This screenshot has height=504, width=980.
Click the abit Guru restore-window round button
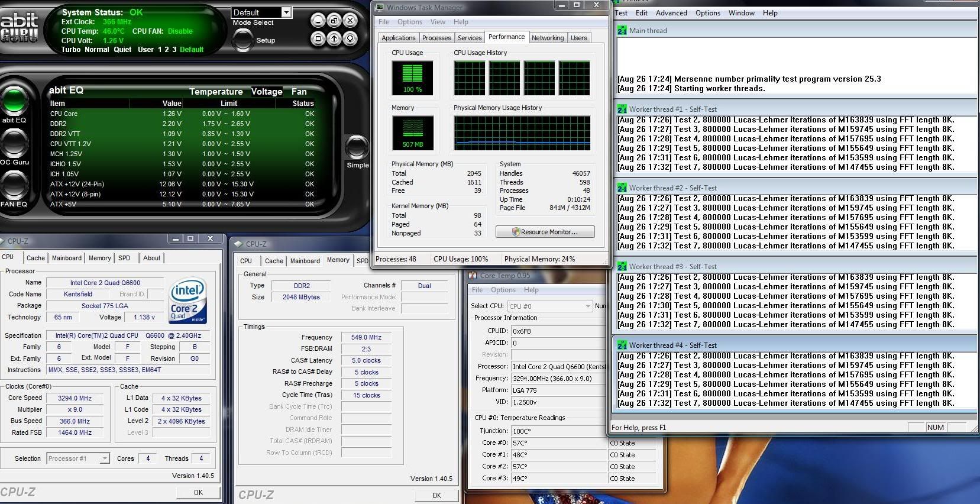pyautogui.click(x=334, y=21)
